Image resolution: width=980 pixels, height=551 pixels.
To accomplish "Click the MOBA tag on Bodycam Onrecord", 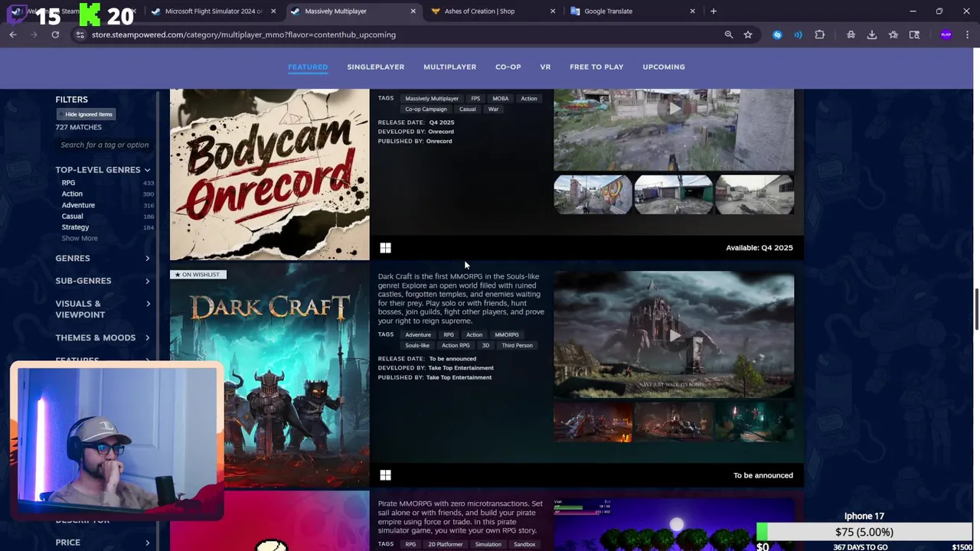I will click(500, 99).
